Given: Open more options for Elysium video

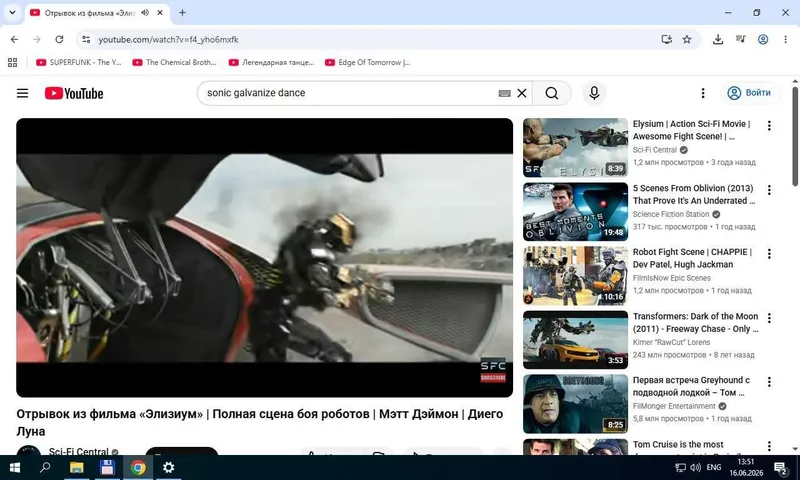Looking at the screenshot, I should point(769,126).
